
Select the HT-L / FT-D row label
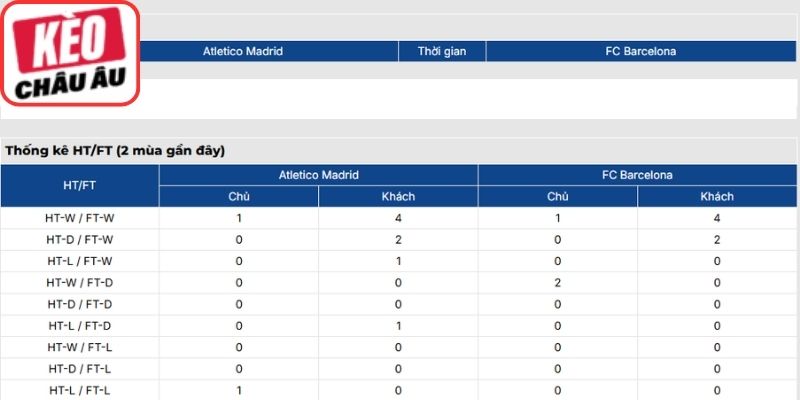(x=80, y=326)
